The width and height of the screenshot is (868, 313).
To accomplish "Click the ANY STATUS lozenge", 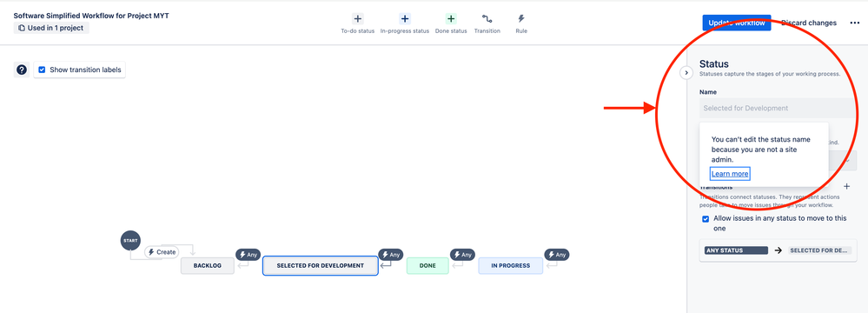I will tap(736, 250).
